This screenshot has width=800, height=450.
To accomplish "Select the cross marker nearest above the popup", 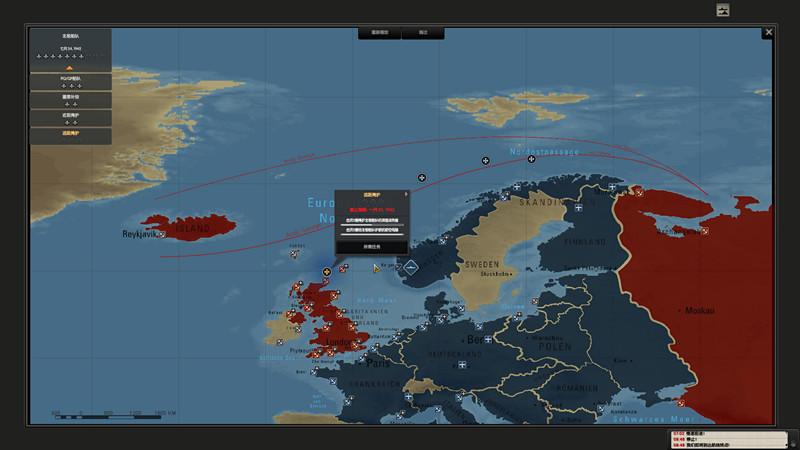I will (x=421, y=178).
